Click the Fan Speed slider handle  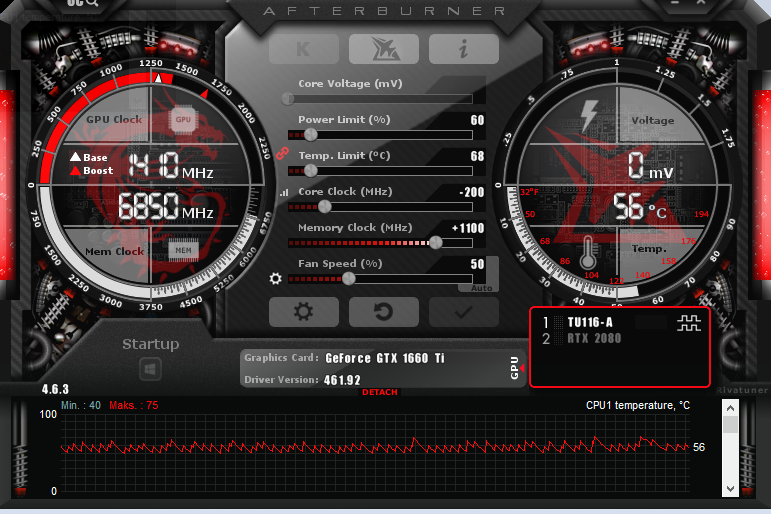(349, 279)
